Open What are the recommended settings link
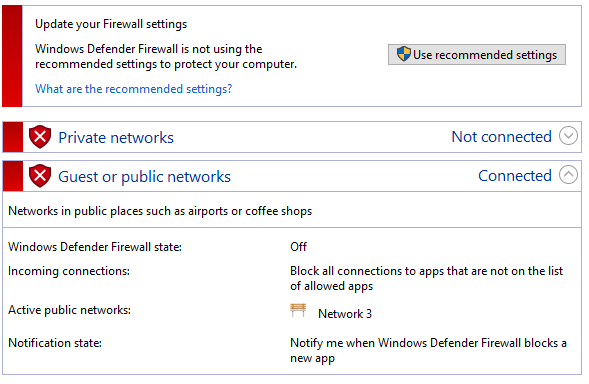This screenshot has width=589, height=384. 134,89
